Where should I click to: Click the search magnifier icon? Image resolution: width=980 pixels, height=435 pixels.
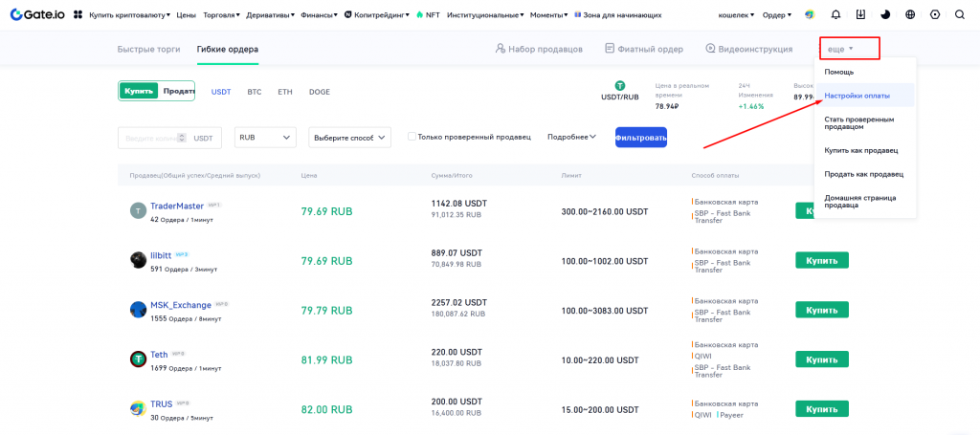point(960,15)
